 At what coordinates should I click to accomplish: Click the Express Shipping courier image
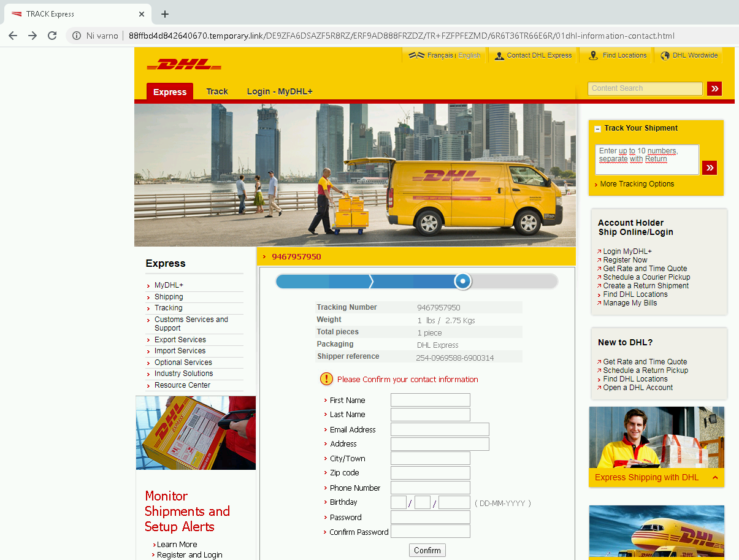(x=656, y=437)
